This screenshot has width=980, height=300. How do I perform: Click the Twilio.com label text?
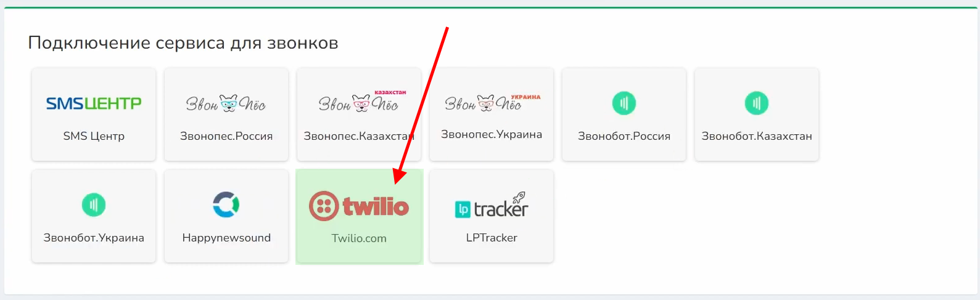359,238
